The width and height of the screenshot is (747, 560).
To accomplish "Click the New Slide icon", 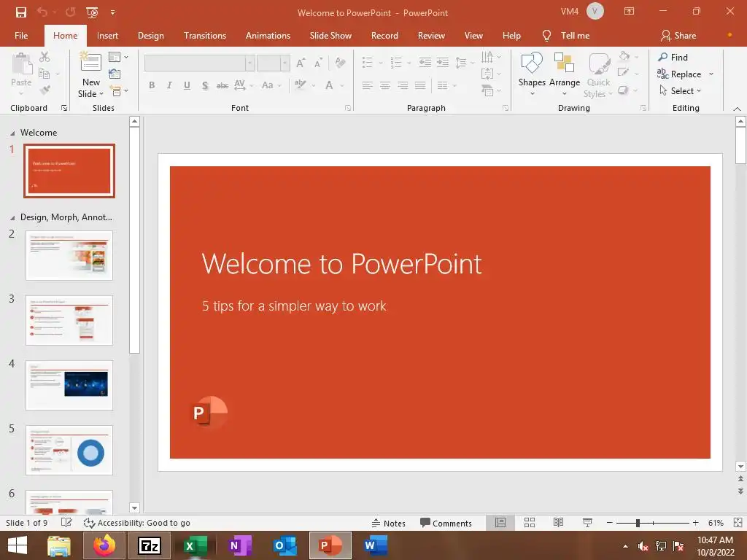I will [x=90, y=63].
